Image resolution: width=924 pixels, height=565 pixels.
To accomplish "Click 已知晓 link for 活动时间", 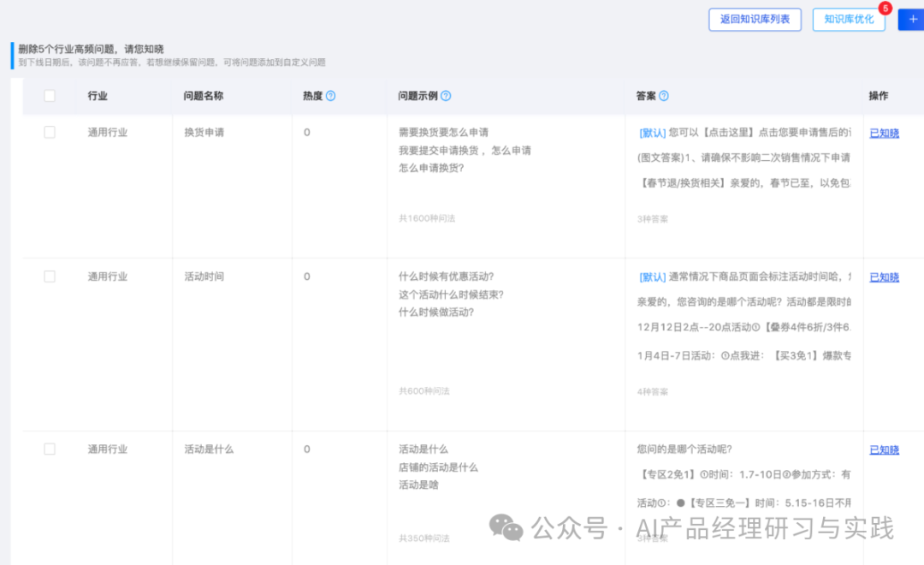I will coord(885,277).
